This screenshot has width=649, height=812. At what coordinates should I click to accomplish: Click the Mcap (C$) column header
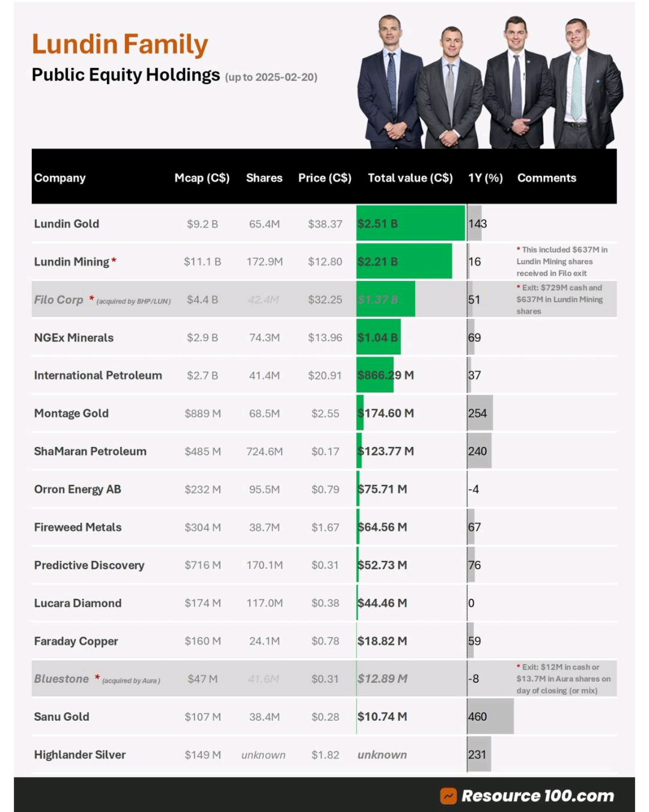(202, 178)
